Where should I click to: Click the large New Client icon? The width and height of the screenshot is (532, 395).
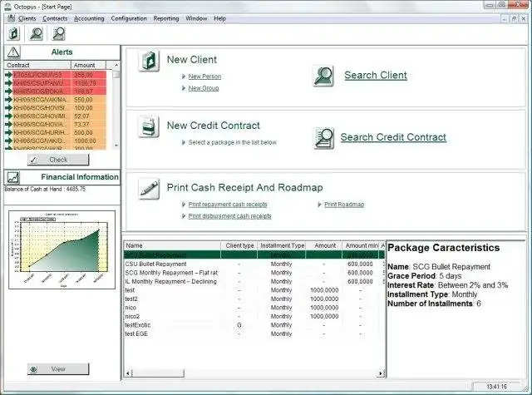coord(149,61)
